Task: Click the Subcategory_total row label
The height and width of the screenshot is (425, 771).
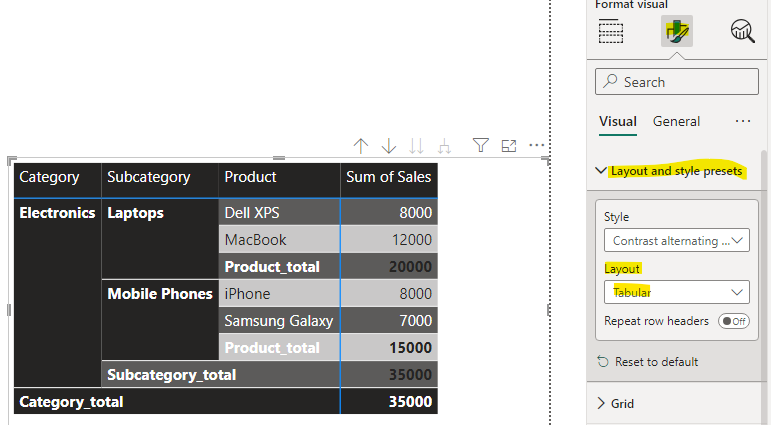Action: point(221,375)
